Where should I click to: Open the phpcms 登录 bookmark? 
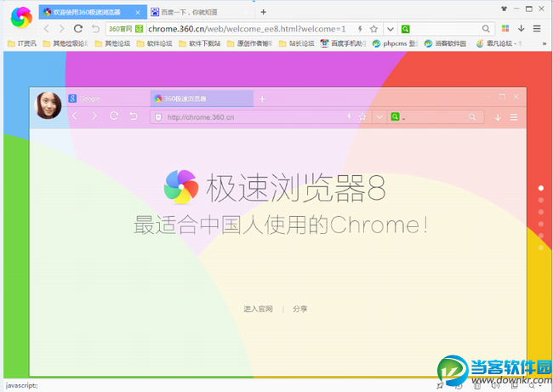[396, 43]
